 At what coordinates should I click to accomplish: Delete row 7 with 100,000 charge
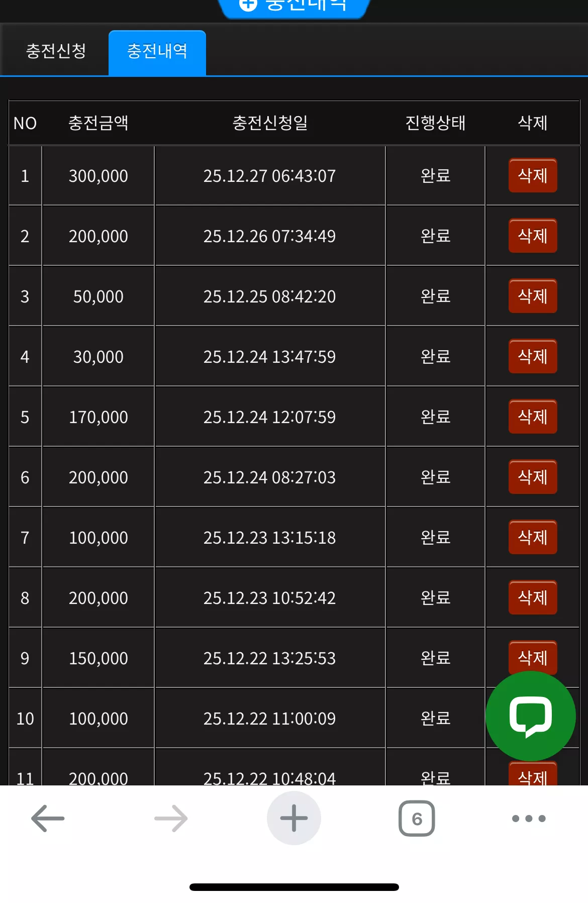tap(533, 537)
